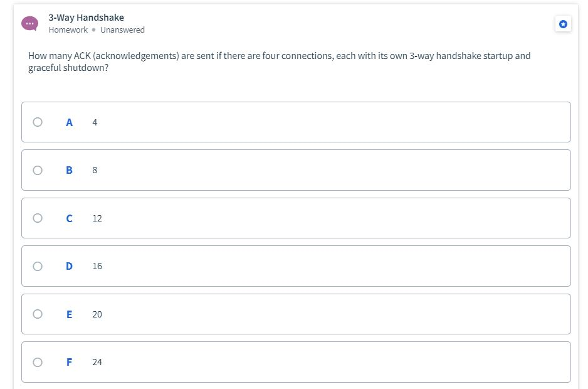Select radio button for answer D

(x=37, y=266)
